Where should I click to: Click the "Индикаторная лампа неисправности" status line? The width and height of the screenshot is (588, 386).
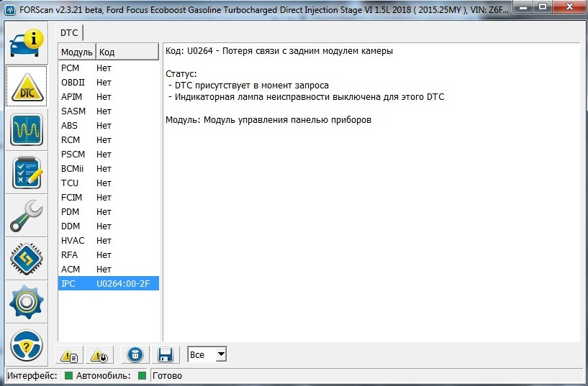click(x=306, y=97)
